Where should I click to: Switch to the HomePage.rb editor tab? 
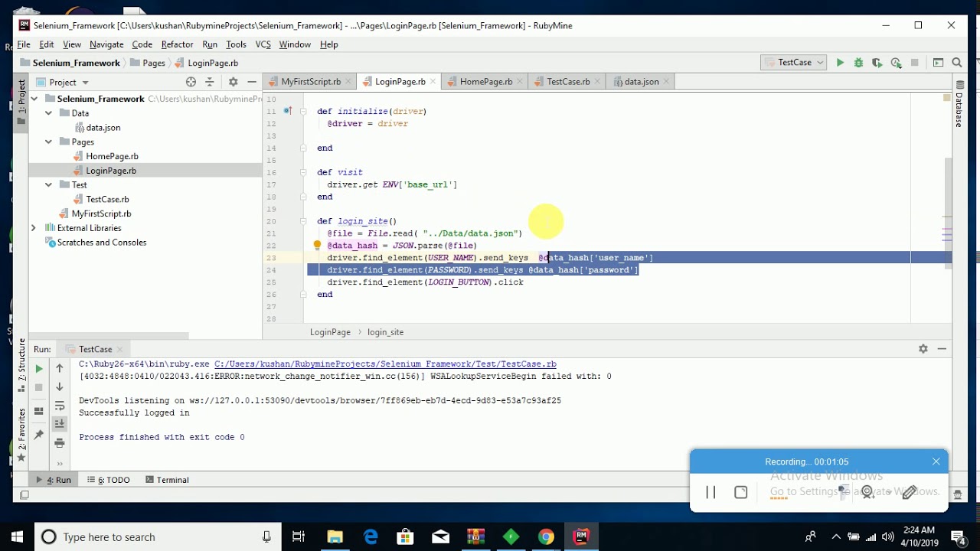485,82
